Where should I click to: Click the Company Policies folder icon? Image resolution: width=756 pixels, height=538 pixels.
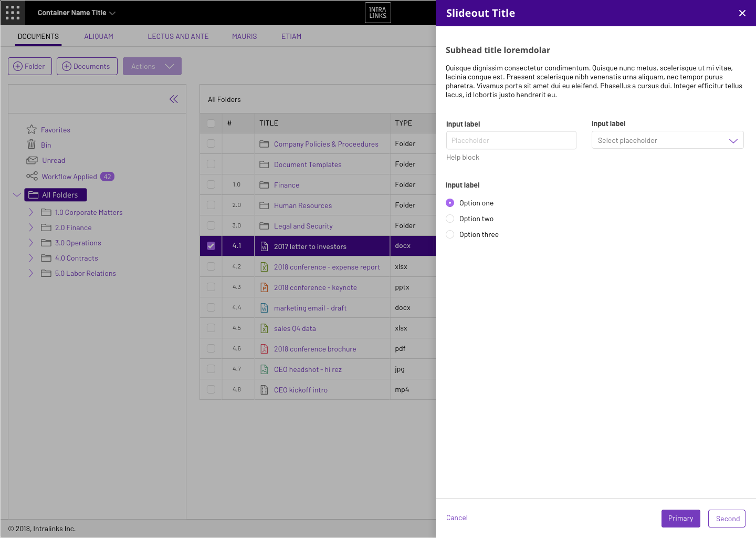click(264, 144)
